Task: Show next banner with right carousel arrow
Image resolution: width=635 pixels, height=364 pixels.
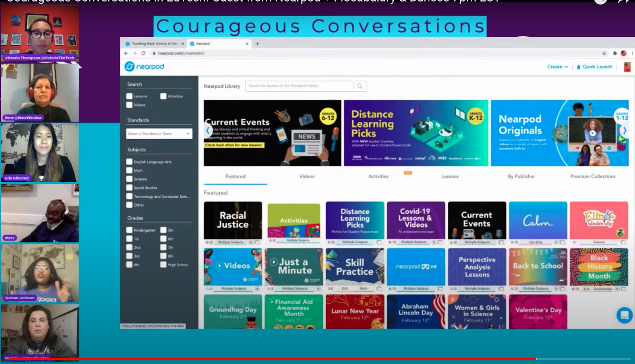Action: tap(624, 130)
